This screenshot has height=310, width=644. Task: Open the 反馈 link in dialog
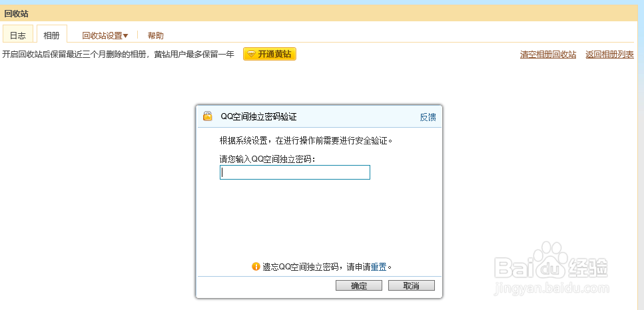[428, 117]
